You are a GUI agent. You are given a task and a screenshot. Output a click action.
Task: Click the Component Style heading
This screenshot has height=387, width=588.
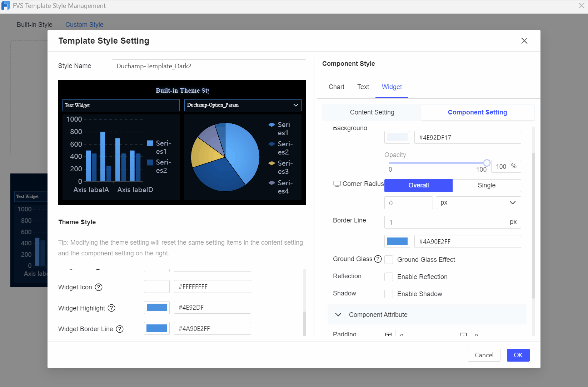pyautogui.click(x=348, y=64)
